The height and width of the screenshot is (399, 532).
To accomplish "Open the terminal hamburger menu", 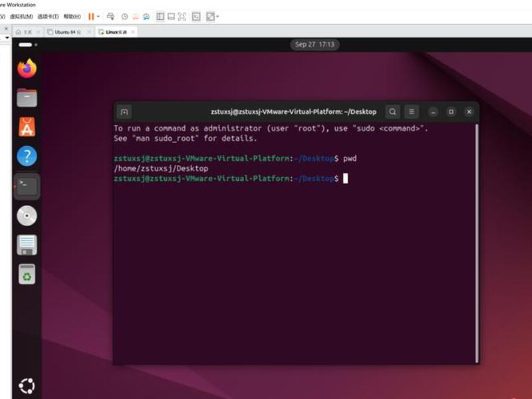I will [x=412, y=112].
